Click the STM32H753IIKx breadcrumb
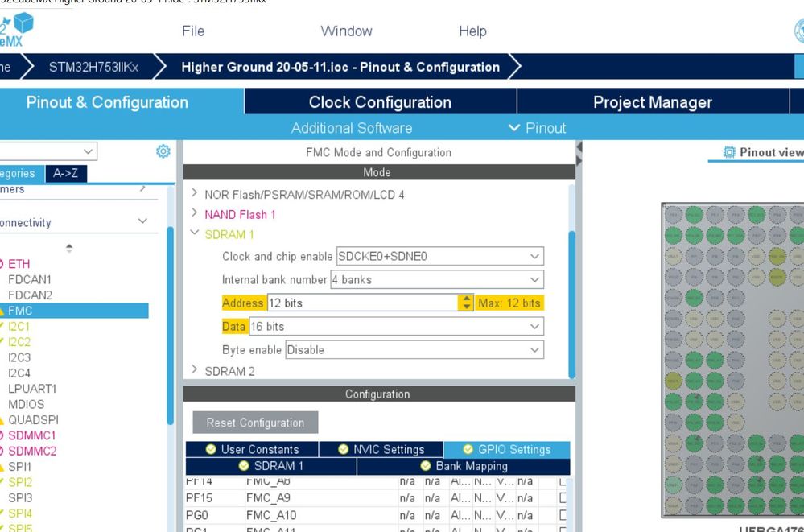 click(x=94, y=67)
